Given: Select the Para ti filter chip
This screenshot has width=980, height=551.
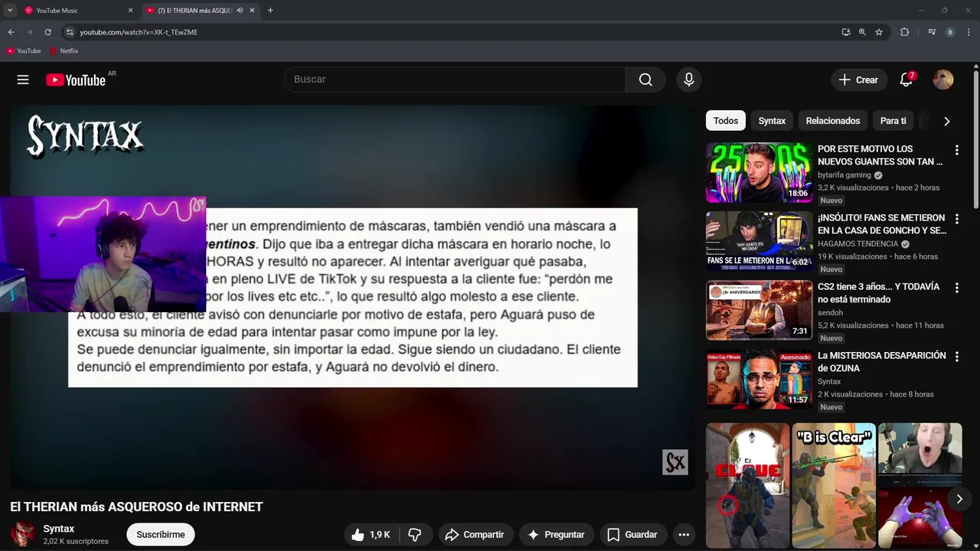Looking at the screenshot, I should [x=893, y=121].
